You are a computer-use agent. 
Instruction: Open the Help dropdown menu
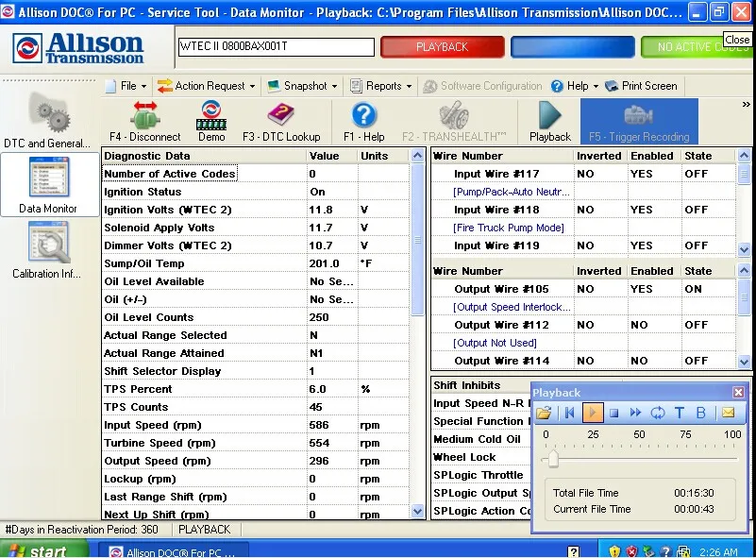tap(575, 86)
